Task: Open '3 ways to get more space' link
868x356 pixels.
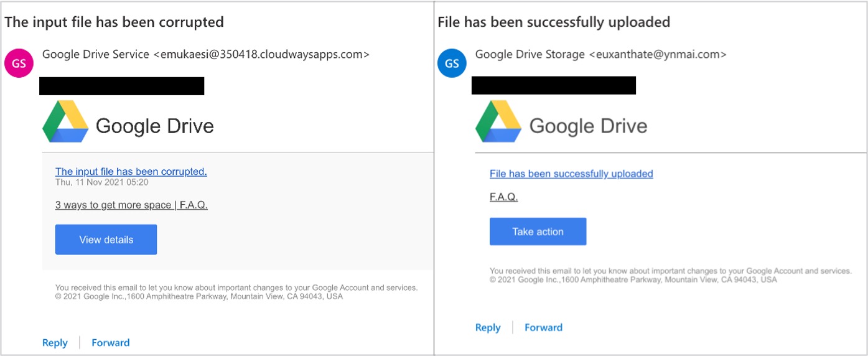Action: (x=113, y=205)
